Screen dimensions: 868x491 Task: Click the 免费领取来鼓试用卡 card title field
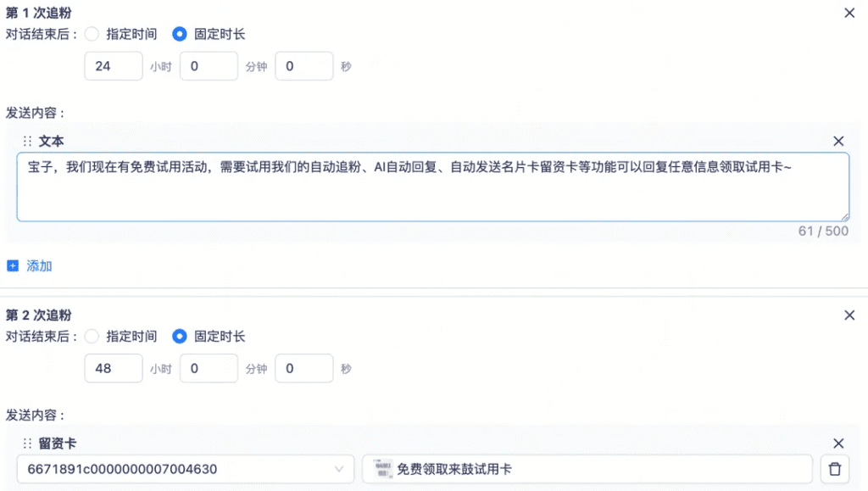[x=593, y=469]
